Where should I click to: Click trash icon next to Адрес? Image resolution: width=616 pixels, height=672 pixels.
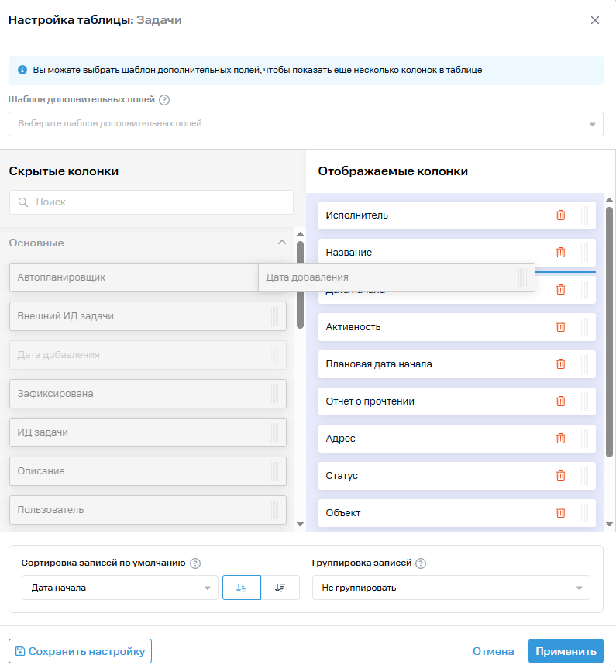561,439
